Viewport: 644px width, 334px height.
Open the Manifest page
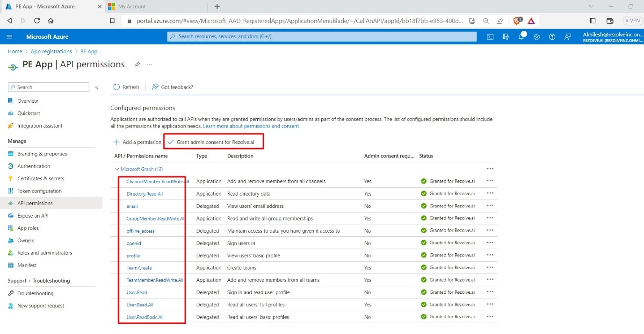[27, 265]
